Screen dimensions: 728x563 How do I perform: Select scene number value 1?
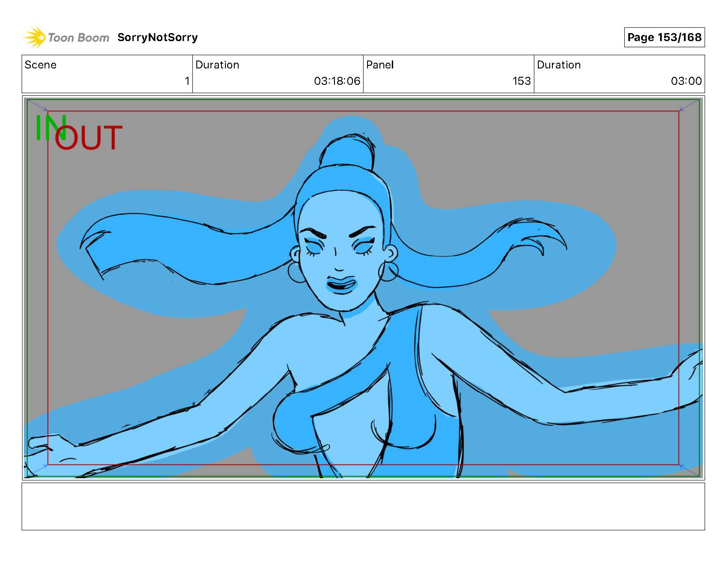[187, 81]
